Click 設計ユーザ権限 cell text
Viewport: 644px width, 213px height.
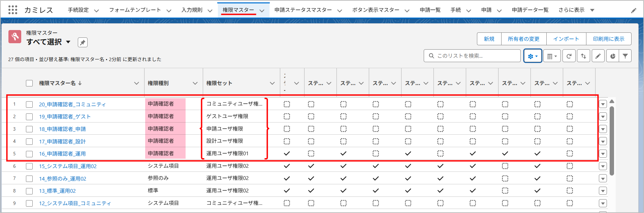point(225,141)
